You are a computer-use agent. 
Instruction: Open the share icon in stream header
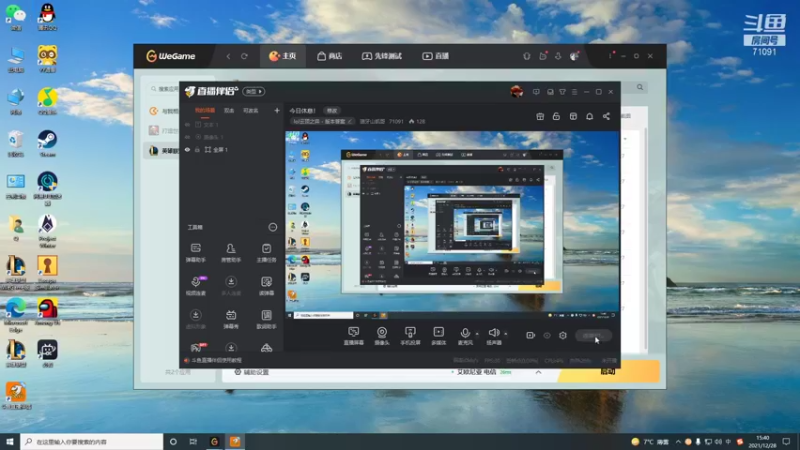pyautogui.click(x=606, y=116)
